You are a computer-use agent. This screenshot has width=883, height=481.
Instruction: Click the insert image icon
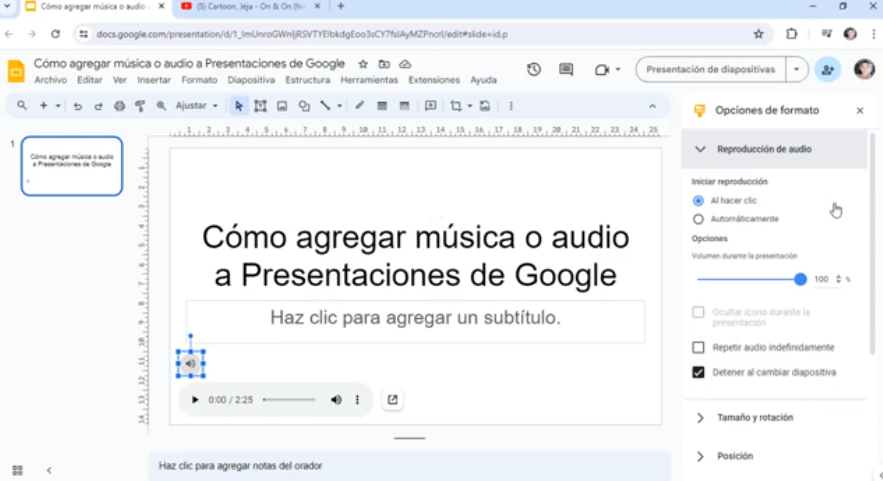click(x=282, y=106)
